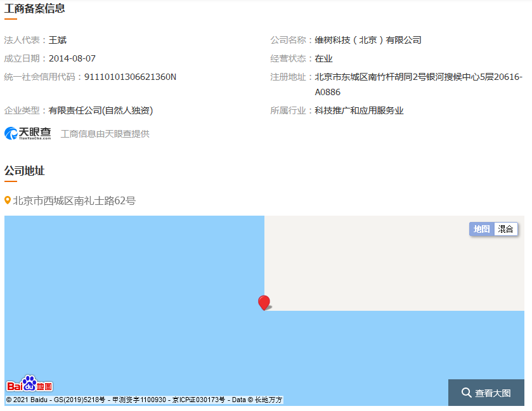This screenshot has width=532, height=411.
Task: Select establishment date 2014-08-07
Action: pyautogui.click(x=72, y=58)
